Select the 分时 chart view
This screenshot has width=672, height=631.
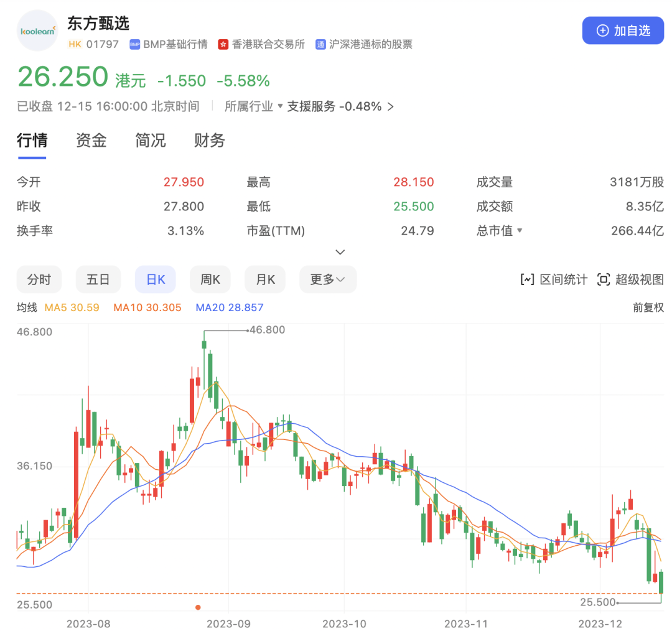pos(39,279)
